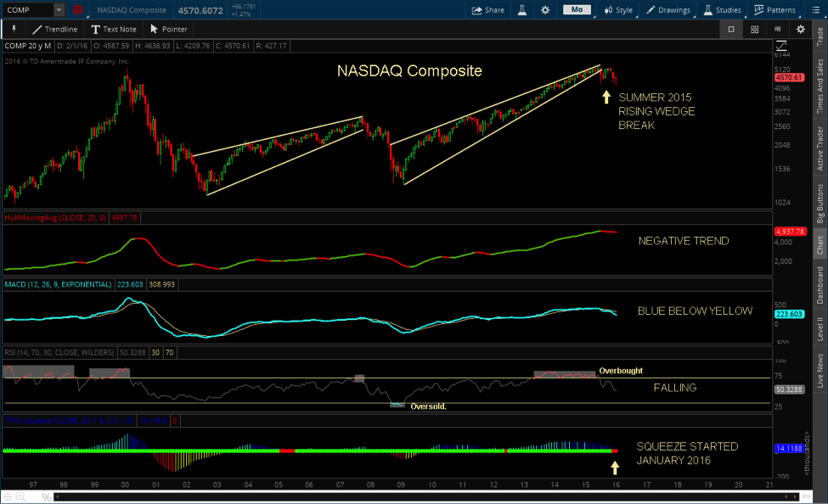Select the single chart layout icon
This screenshot has width=828, height=504.
pyautogui.click(x=731, y=30)
